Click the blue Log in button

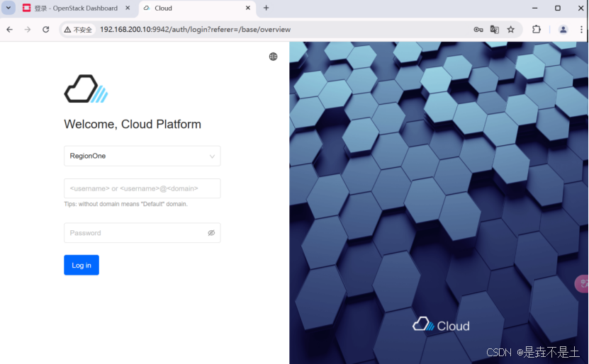[82, 265]
